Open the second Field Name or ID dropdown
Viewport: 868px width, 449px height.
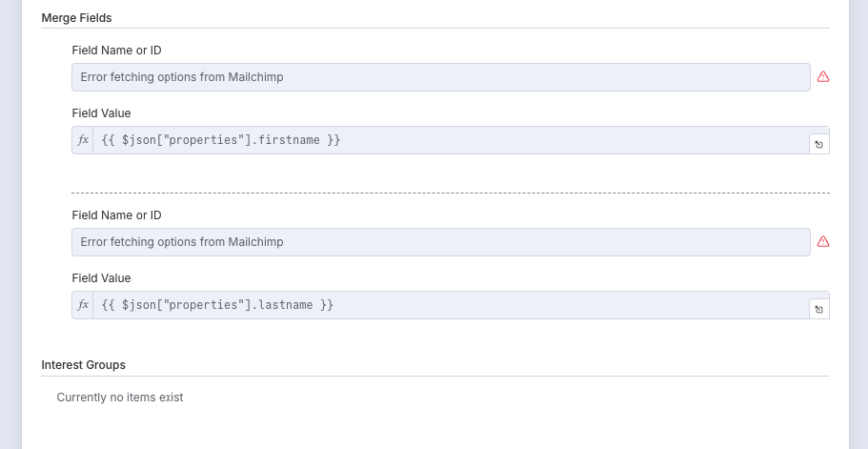coord(440,242)
